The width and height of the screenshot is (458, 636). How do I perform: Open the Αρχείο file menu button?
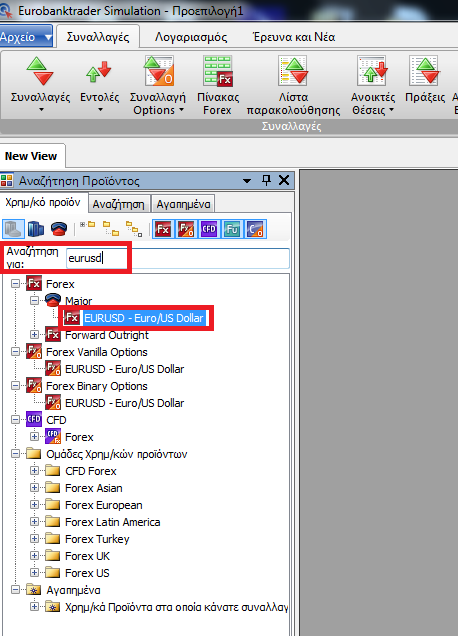(26, 37)
